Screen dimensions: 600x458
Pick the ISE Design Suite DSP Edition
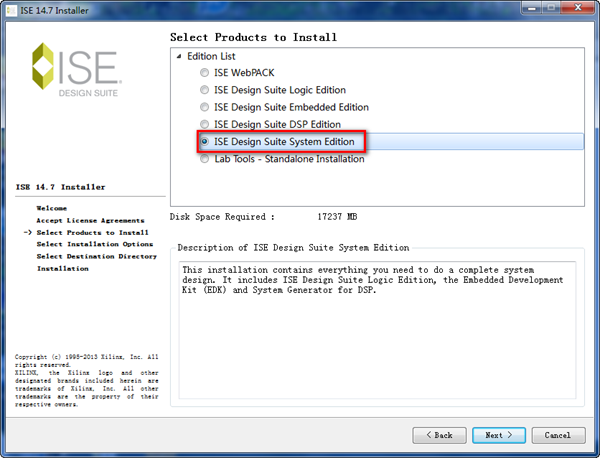tap(205, 125)
